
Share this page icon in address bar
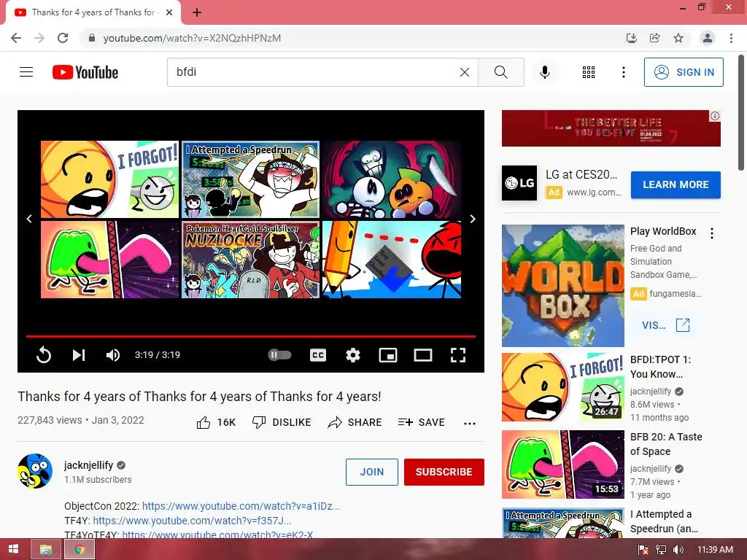click(x=655, y=38)
